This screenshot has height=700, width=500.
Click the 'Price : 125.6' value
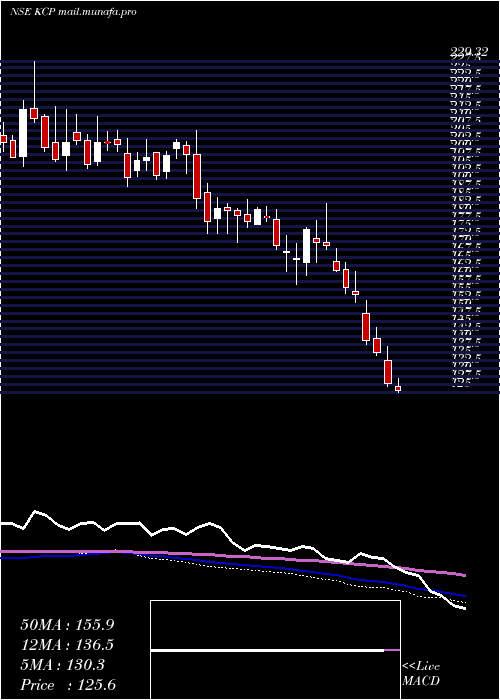pos(68,685)
